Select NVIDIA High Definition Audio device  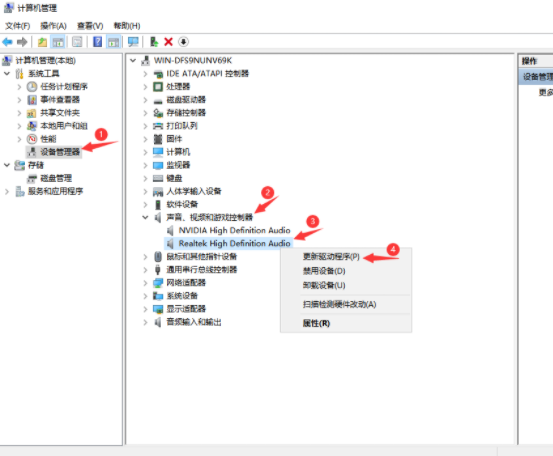tap(234, 230)
